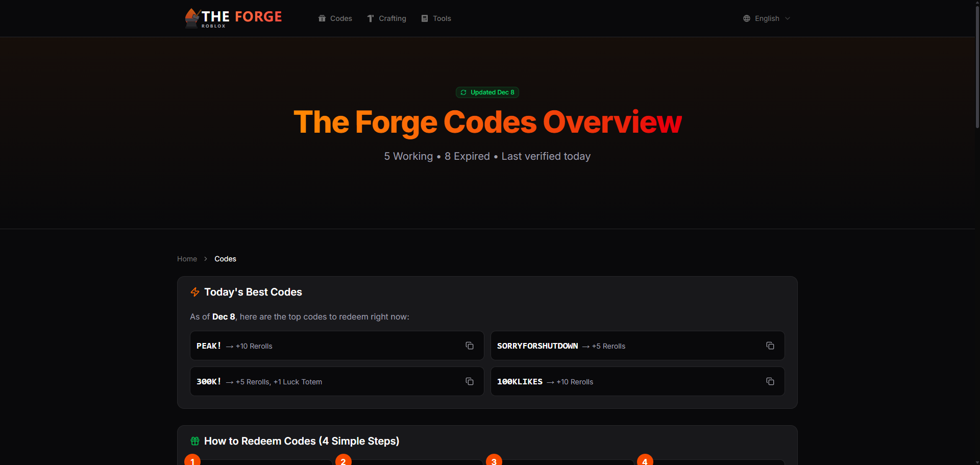This screenshot has width=980, height=465.
Task: Click the orange step 1 circle
Action: click(192, 460)
